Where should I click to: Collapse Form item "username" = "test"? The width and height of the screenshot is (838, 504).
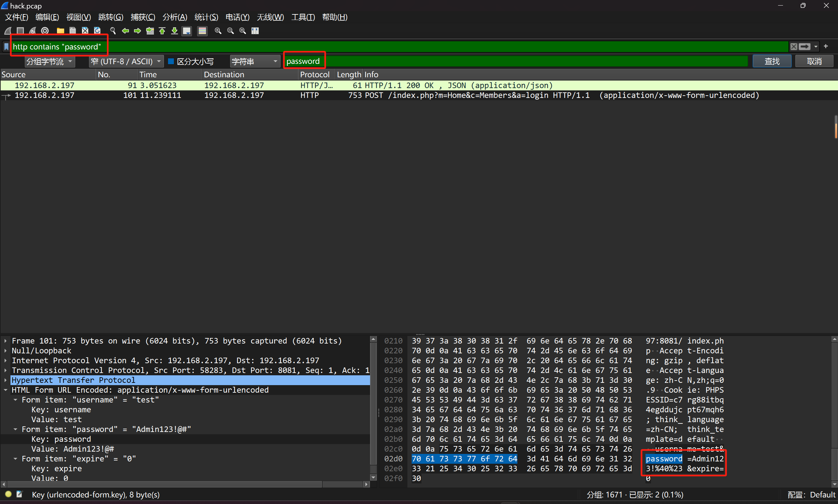coord(16,400)
